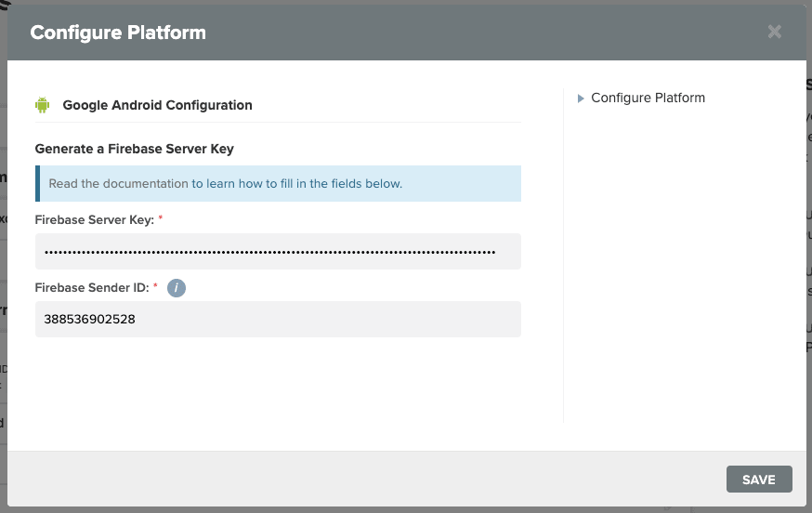Click the Firebase Sender ID label
Viewport: 812px width, 513px height.
click(92, 287)
